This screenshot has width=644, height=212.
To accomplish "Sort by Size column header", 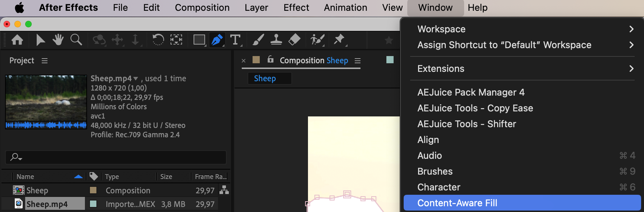I will pos(166,176).
